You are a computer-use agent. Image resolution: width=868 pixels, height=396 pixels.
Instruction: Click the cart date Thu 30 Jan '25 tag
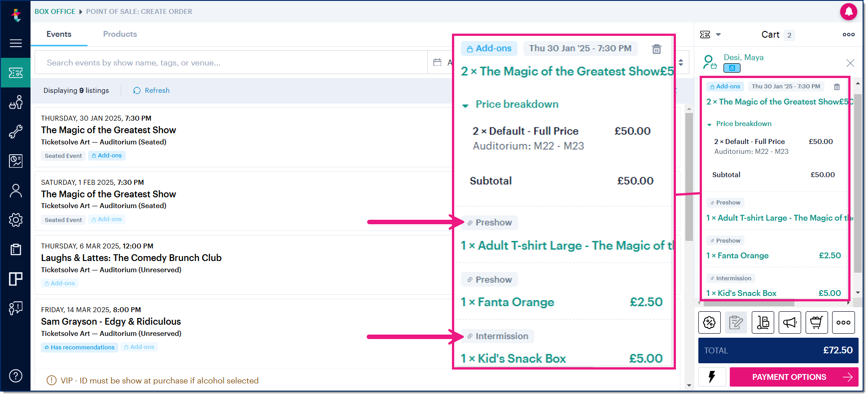pos(785,87)
